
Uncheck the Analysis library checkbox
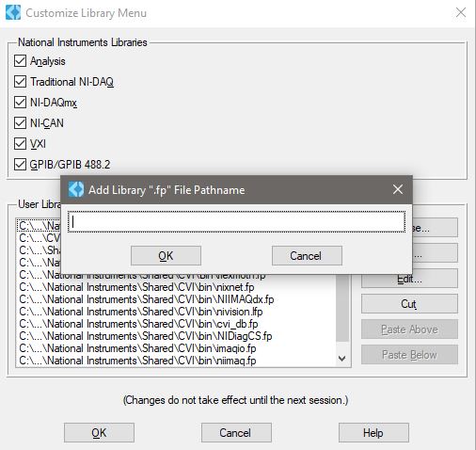tap(20, 61)
